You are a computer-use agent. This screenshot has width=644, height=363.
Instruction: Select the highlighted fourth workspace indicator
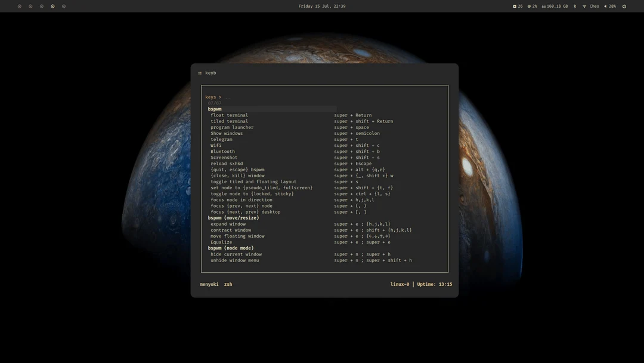tap(52, 6)
